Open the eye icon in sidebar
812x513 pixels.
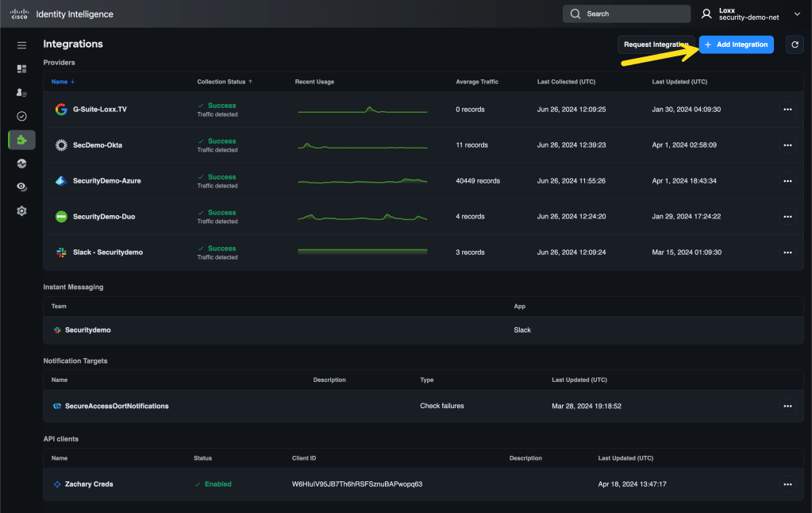(x=21, y=187)
